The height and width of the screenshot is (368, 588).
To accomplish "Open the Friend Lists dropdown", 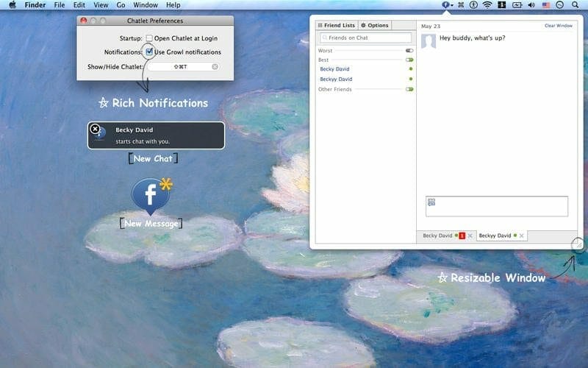I will pyautogui.click(x=337, y=26).
